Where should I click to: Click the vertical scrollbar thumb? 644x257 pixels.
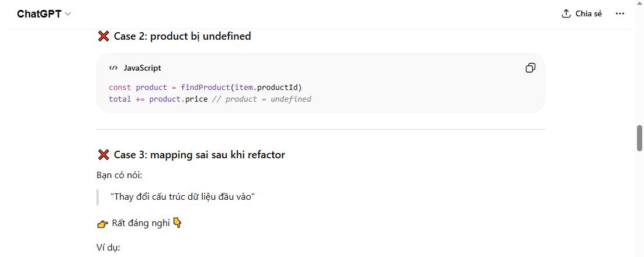pyautogui.click(x=639, y=138)
